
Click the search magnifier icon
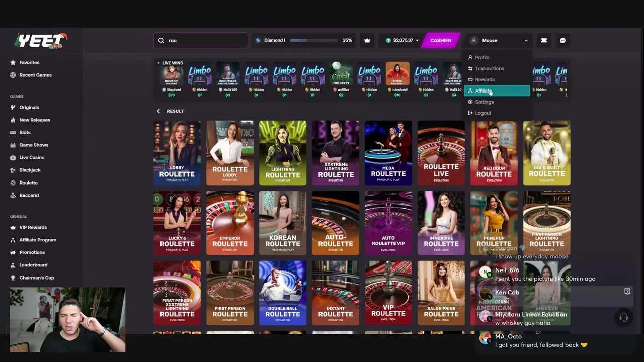tap(161, 40)
